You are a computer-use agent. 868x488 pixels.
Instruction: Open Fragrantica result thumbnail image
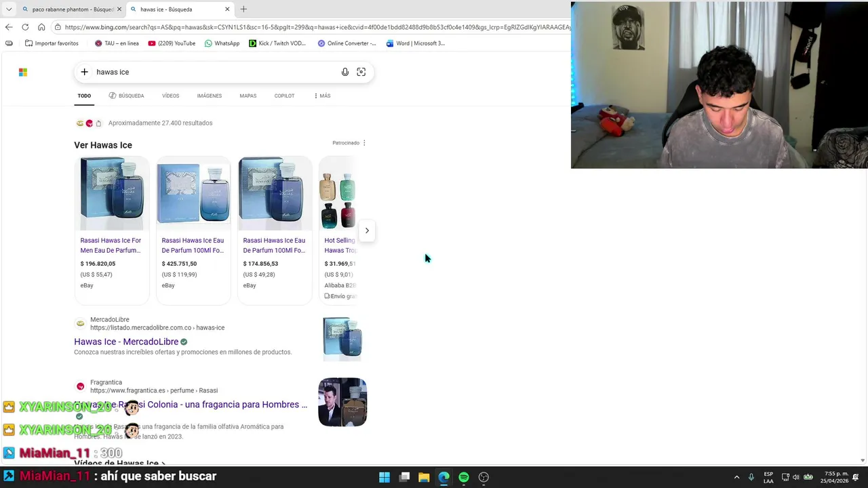click(x=342, y=402)
